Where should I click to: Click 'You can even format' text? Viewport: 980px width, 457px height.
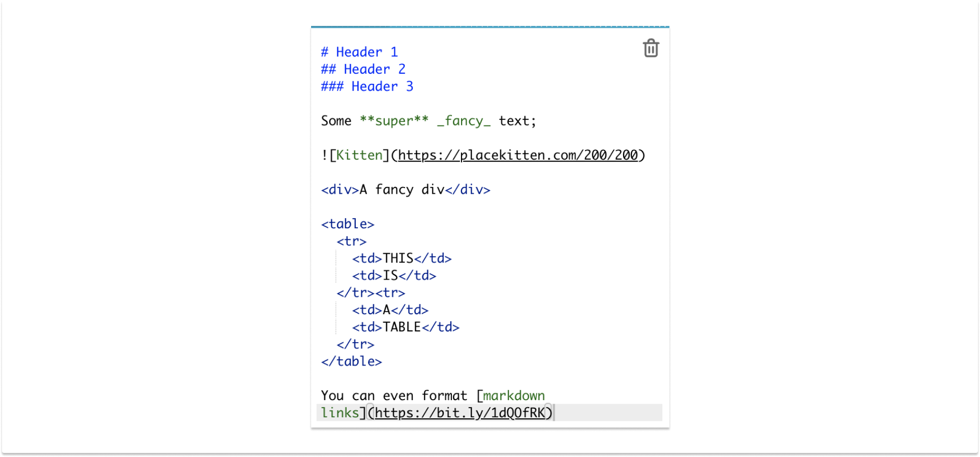(x=394, y=396)
